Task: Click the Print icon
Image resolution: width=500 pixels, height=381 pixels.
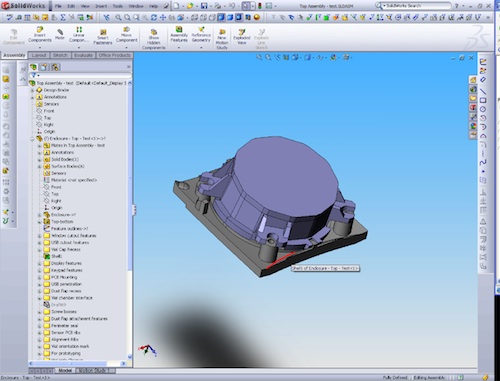Action: tap(218, 6)
